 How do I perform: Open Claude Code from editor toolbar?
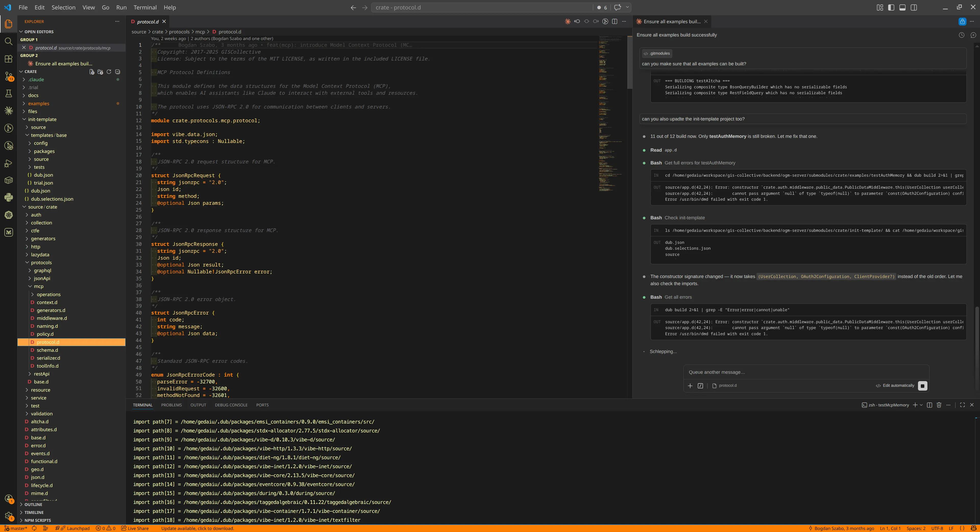pos(568,21)
